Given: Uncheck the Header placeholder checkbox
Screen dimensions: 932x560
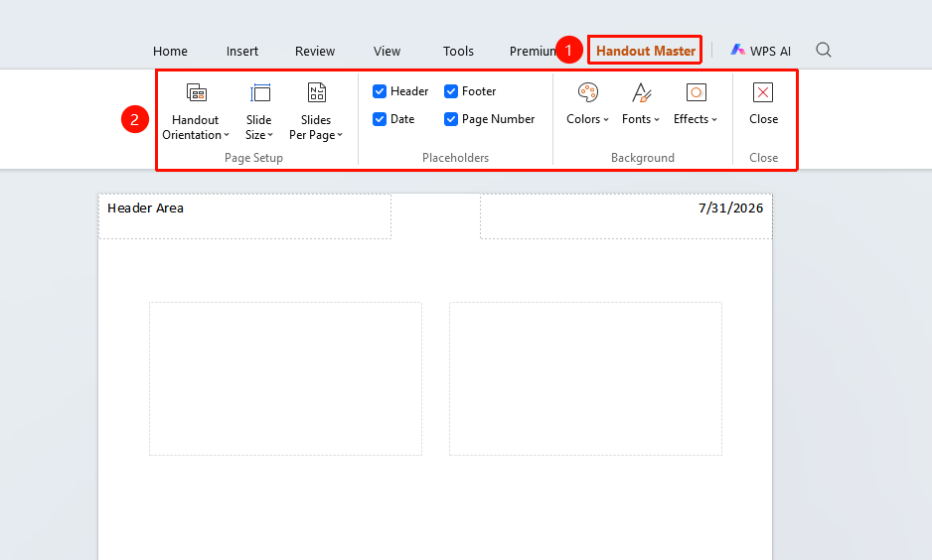Looking at the screenshot, I should (380, 91).
